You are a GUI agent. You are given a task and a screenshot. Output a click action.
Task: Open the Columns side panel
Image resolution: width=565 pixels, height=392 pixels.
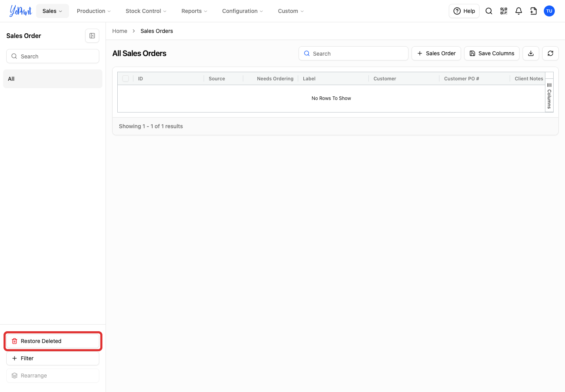549,96
